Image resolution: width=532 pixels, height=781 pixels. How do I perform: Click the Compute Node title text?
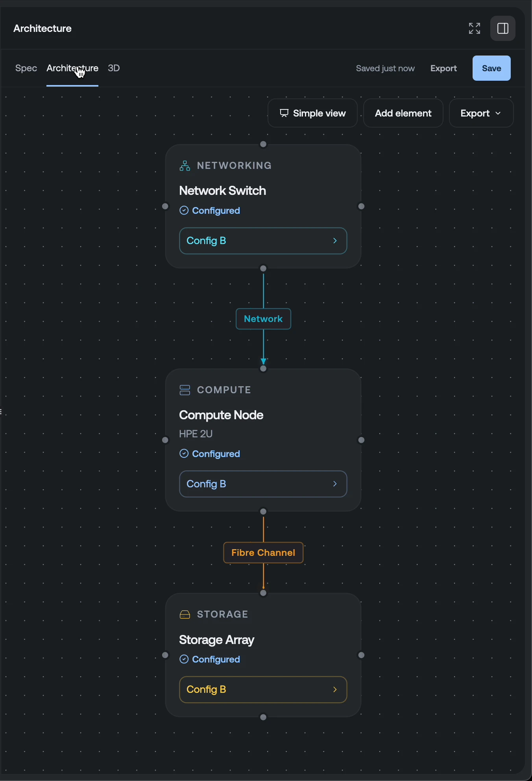point(221,415)
